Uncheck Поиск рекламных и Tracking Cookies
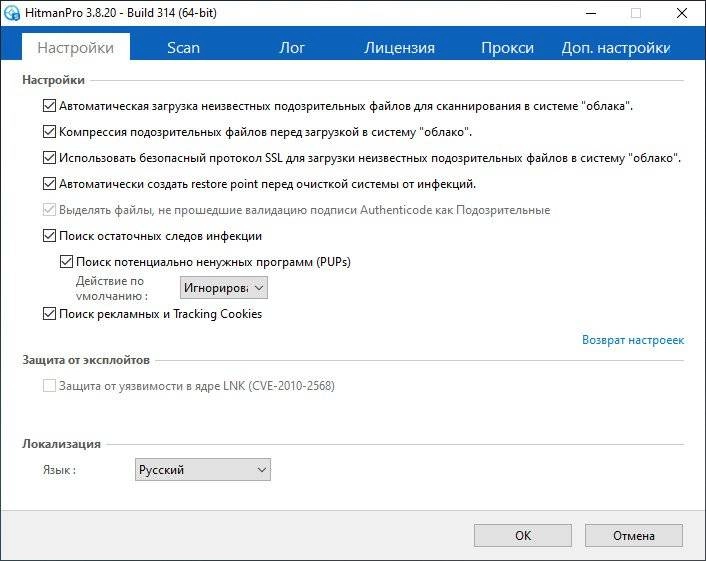 coord(49,314)
